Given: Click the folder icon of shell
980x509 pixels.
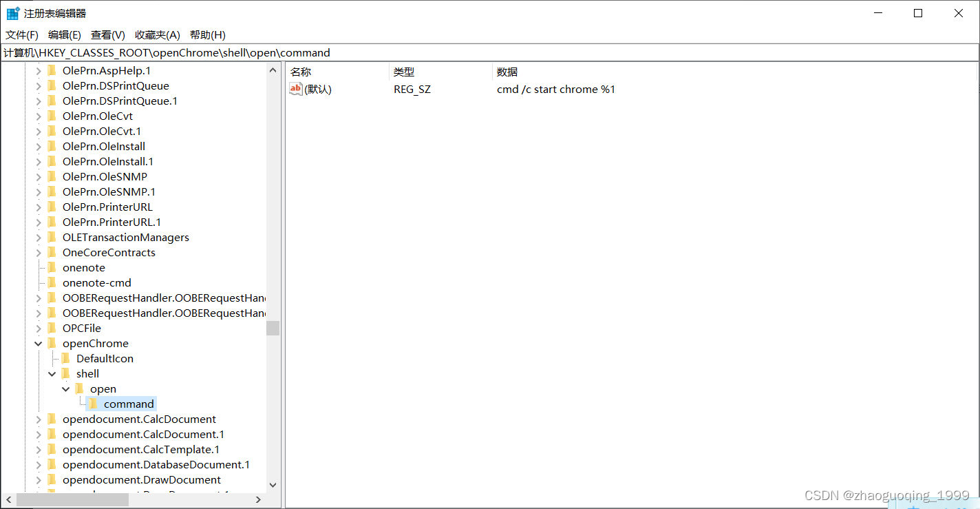Looking at the screenshot, I should [65, 373].
